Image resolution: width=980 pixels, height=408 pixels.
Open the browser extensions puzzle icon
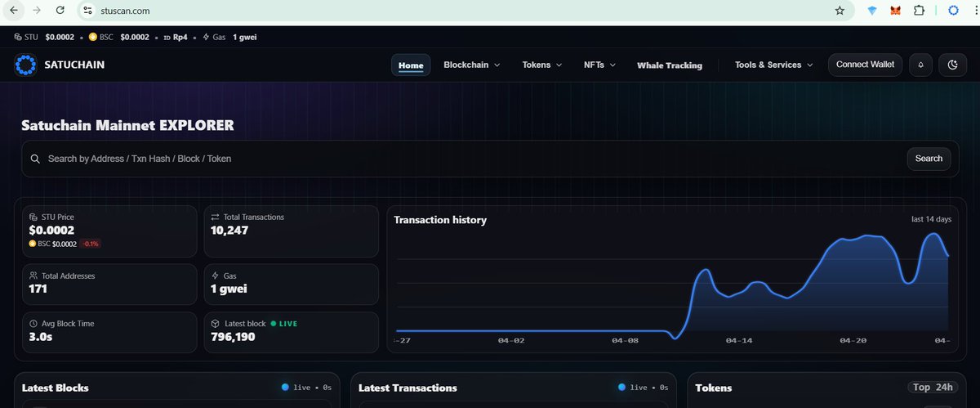(920, 11)
